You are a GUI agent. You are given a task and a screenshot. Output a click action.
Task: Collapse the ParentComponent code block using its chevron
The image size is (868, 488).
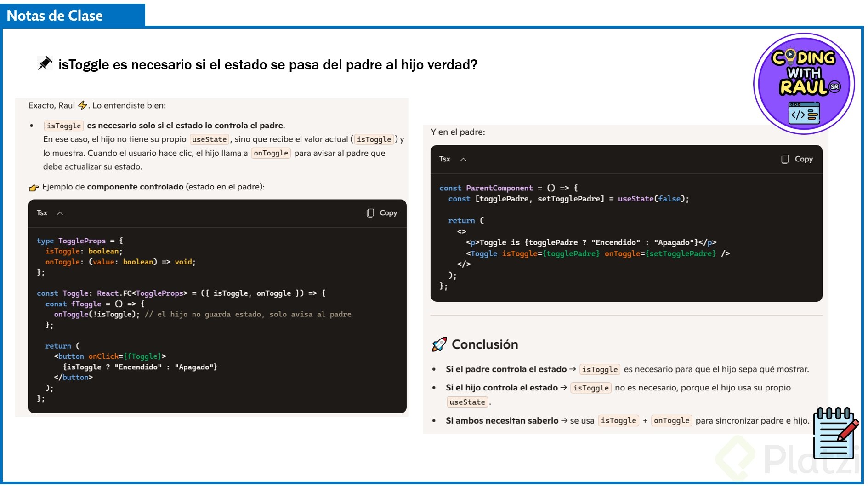coord(463,159)
